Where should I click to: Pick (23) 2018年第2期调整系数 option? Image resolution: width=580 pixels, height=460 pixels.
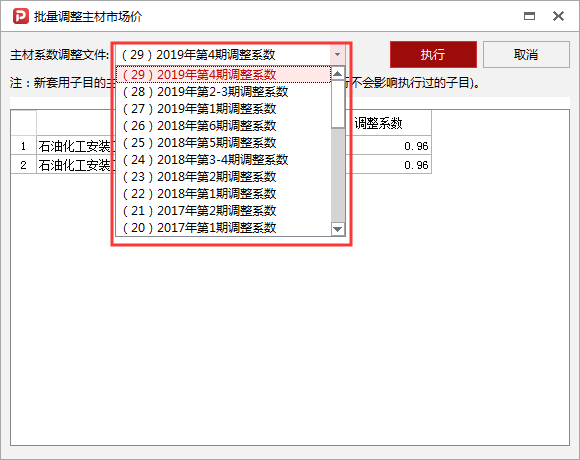(223, 177)
